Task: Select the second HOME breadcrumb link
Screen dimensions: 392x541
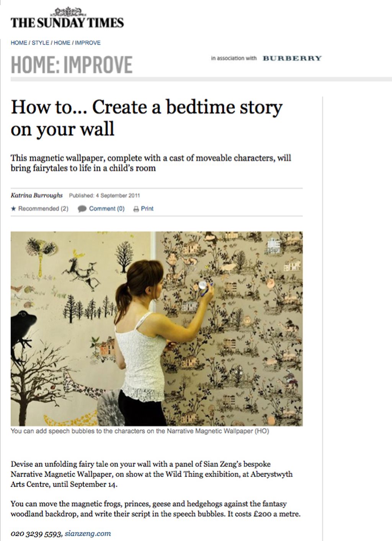Action: 62,43
